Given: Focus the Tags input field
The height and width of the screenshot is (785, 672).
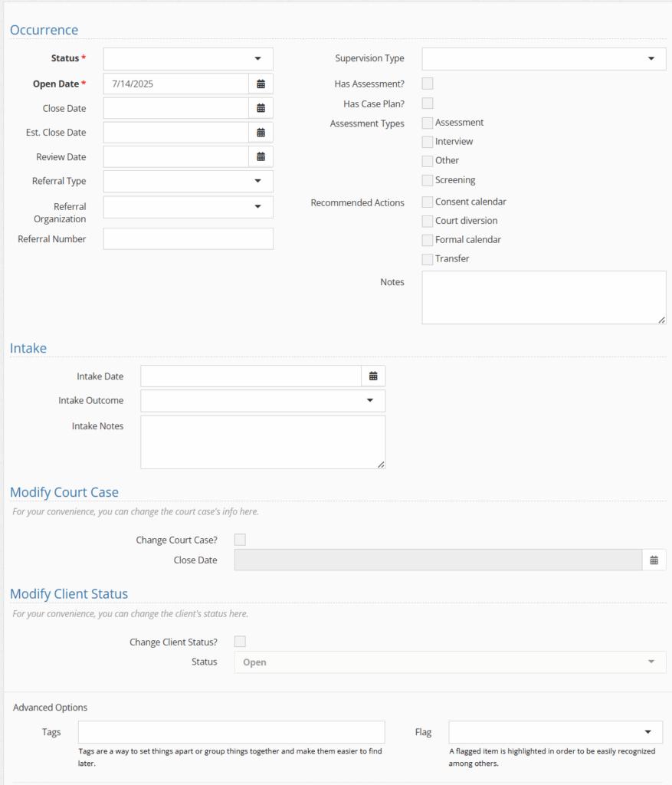Looking at the screenshot, I should [231, 732].
